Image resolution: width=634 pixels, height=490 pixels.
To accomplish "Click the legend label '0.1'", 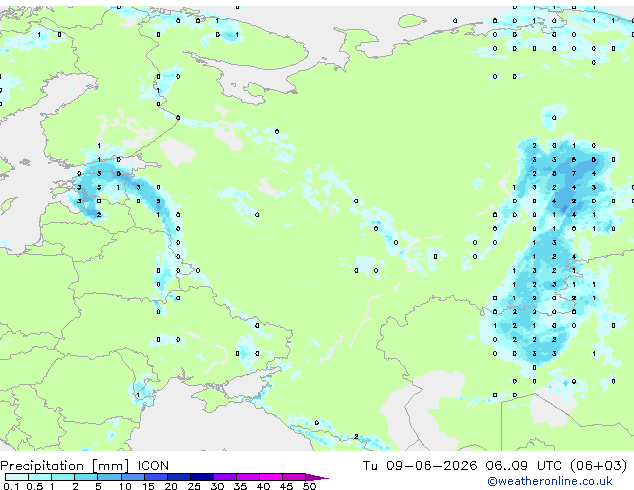I will tap(11, 486).
